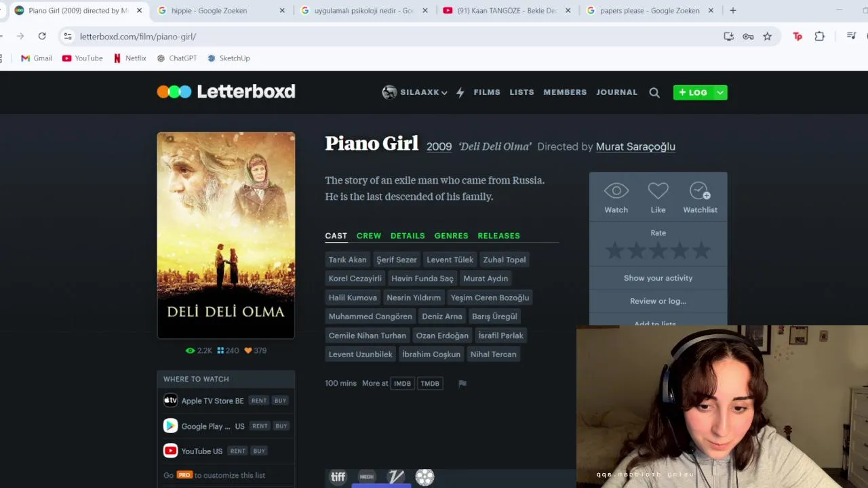868x488 pixels.
Task: Open SketchUp bookmark
Action: click(x=229, y=58)
